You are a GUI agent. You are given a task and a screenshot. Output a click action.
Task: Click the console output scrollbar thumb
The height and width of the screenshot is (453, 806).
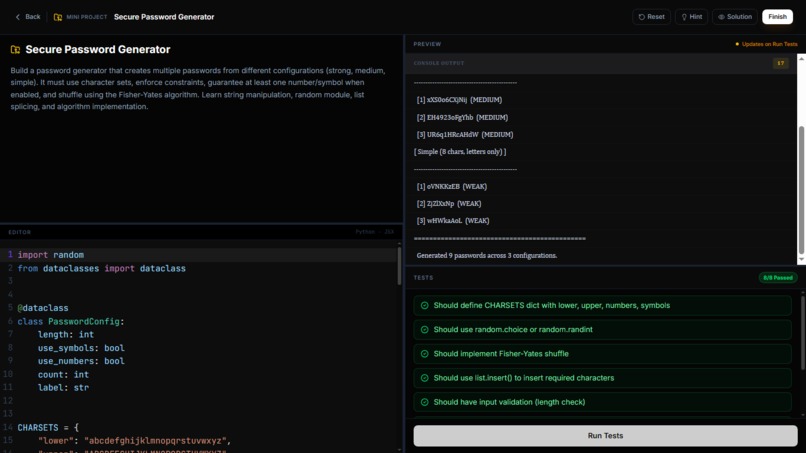[801, 190]
